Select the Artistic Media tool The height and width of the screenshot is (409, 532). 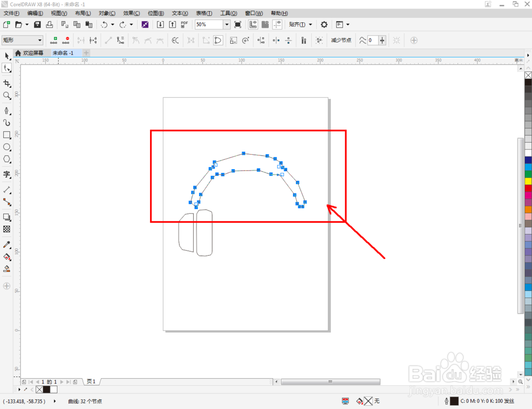tap(7, 123)
